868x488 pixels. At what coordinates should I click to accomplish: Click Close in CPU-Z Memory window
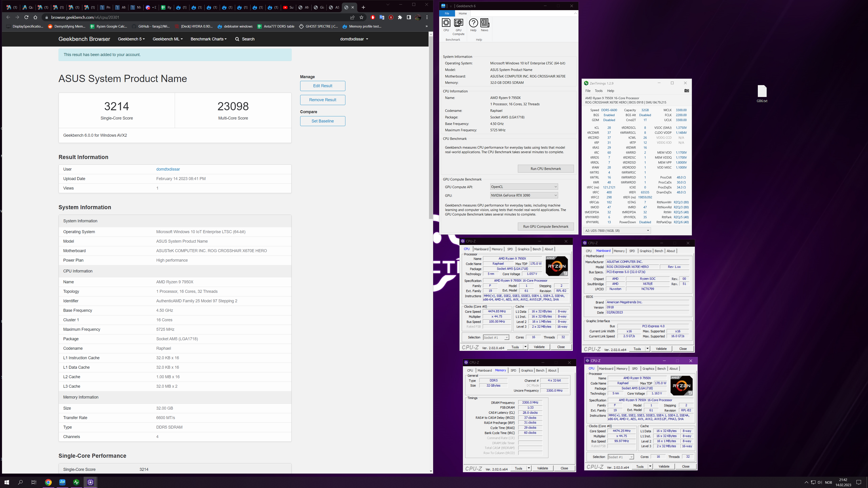point(564,469)
